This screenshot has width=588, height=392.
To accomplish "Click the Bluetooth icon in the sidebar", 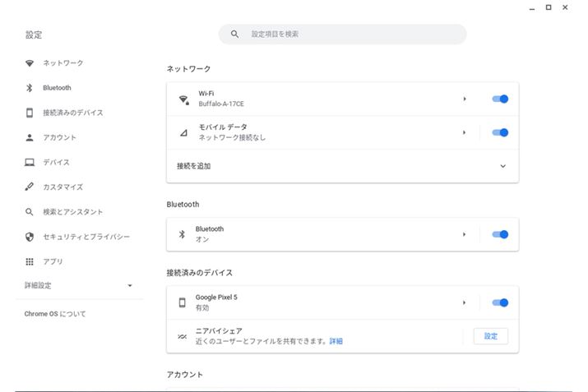I will [x=30, y=88].
